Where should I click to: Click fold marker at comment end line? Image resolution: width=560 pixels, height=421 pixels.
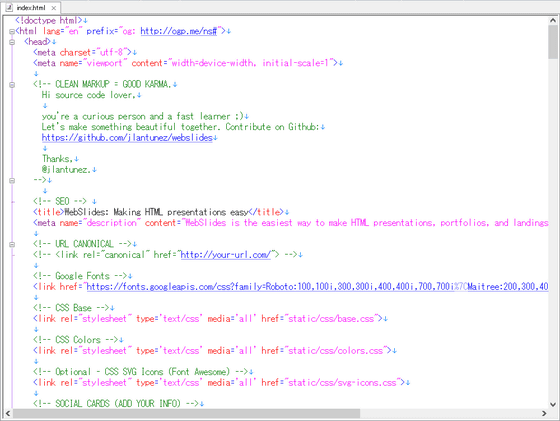(12, 181)
